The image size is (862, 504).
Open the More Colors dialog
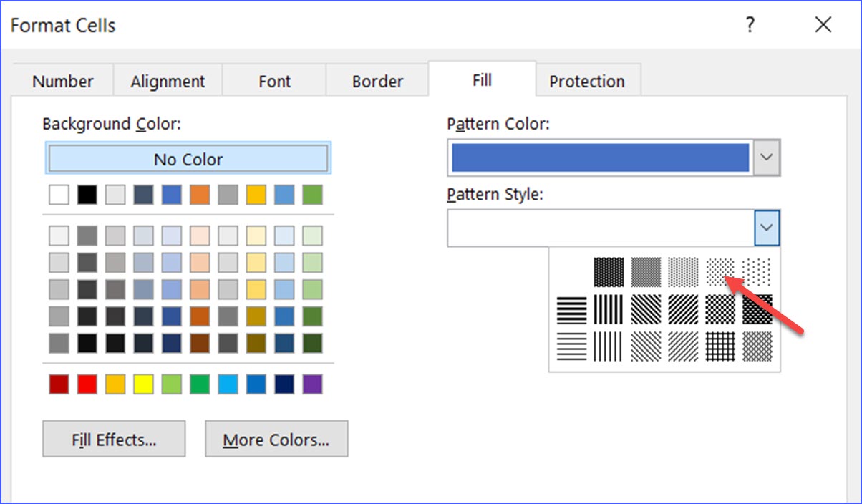point(276,439)
